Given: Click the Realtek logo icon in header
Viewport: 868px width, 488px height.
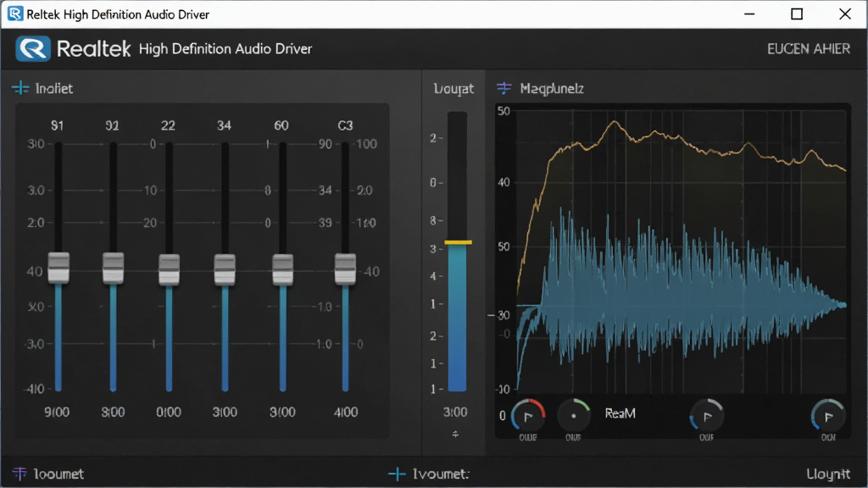Looking at the screenshot, I should pyautogui.click(x=33, y=48).
